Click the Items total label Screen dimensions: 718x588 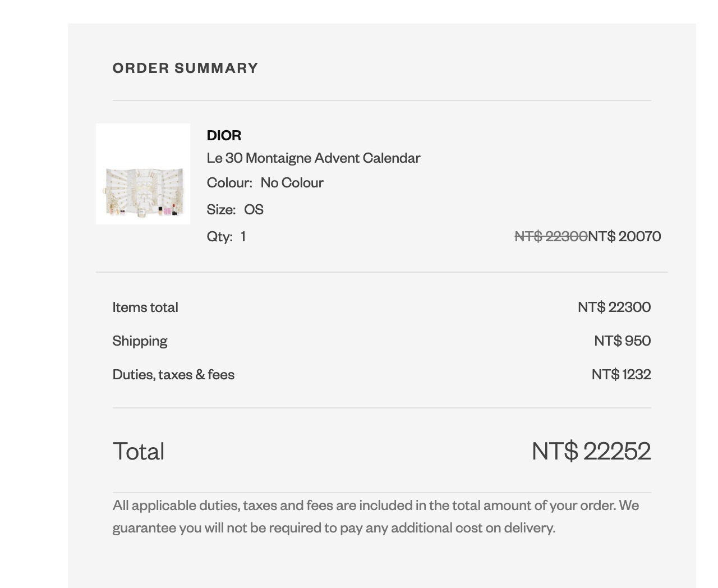(x=145, y=307)
